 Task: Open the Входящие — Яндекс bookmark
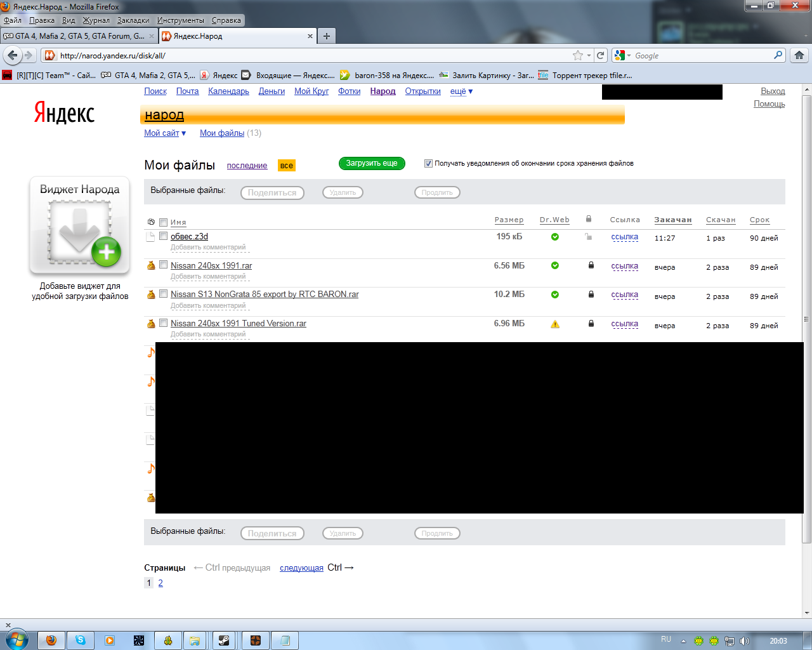click(x=288, y=75)
